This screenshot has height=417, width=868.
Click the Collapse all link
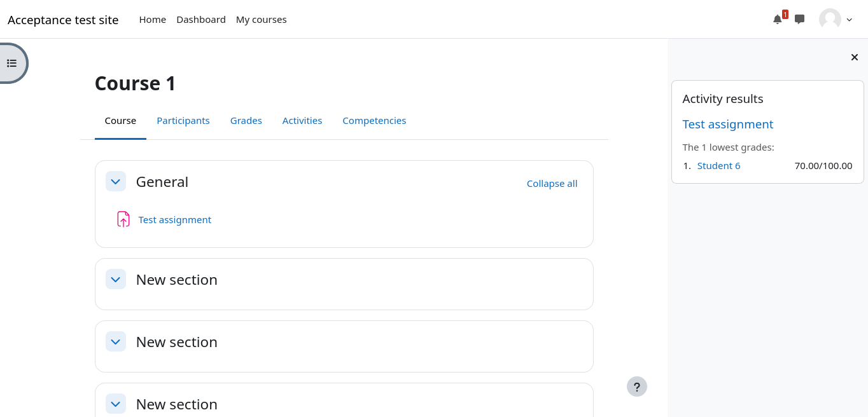pyautogui.click(x=552, y=184)
